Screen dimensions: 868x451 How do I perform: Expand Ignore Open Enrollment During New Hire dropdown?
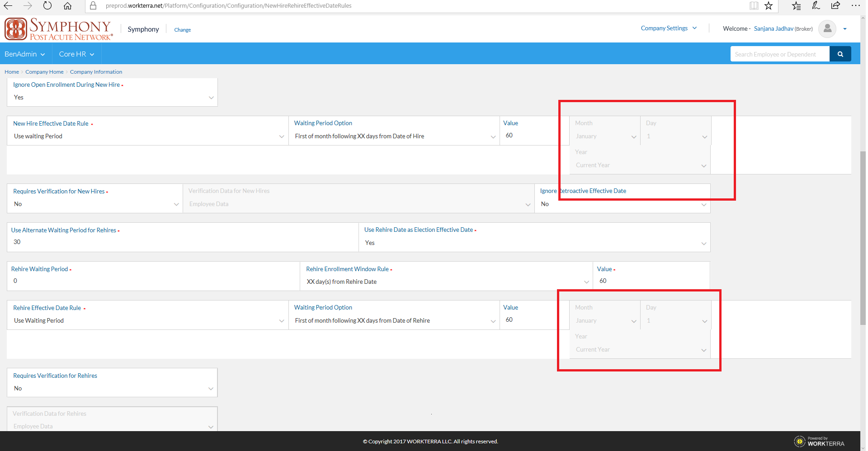(112, 98)
